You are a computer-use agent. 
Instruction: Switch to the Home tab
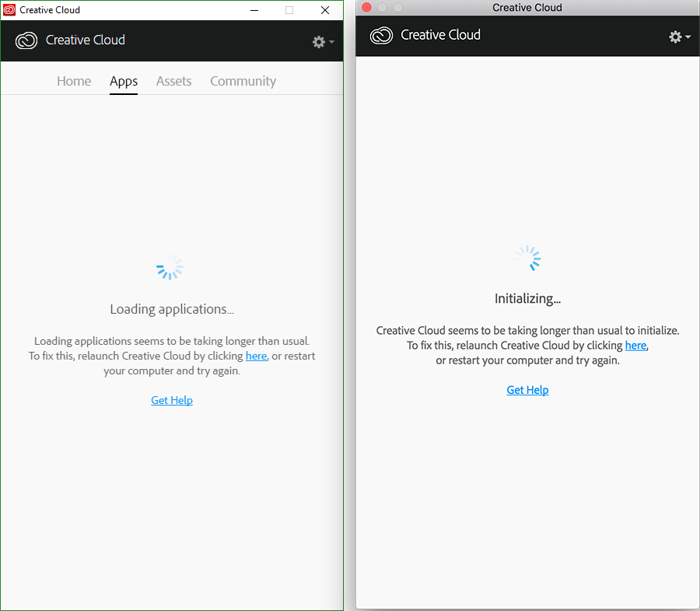click(74, 81)
